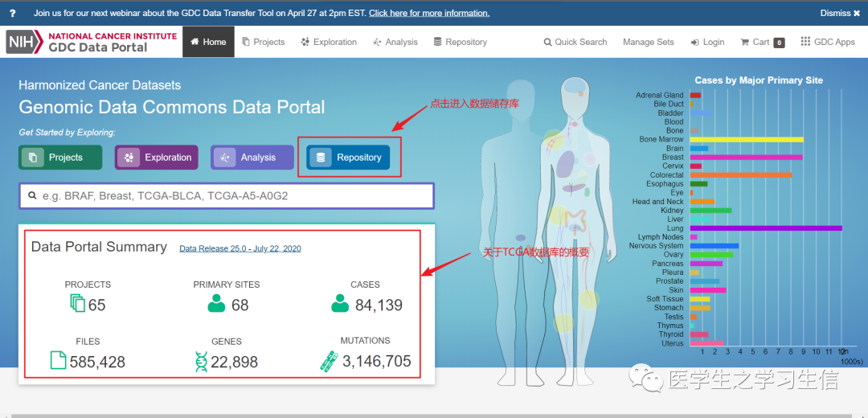Click the Prostate bar in the chart

point(705,281)
